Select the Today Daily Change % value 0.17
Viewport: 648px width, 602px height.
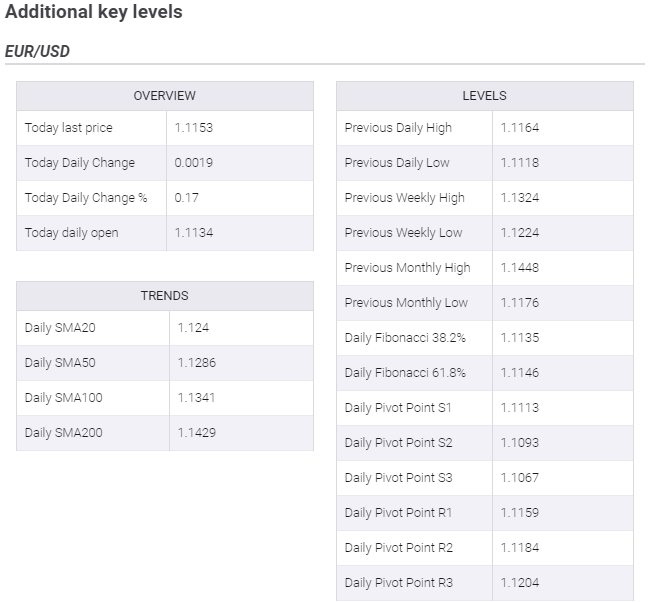[186, 198]
